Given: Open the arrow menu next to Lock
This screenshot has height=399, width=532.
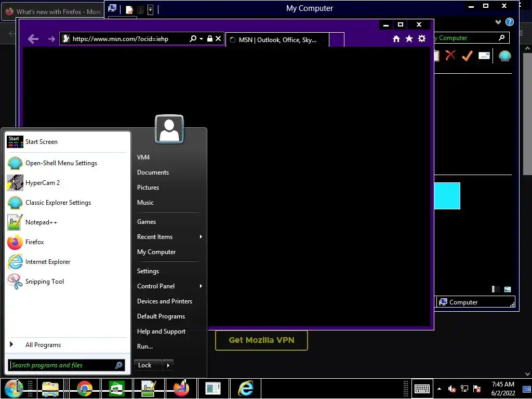Looking at the screenshot, I should point(168,365).
